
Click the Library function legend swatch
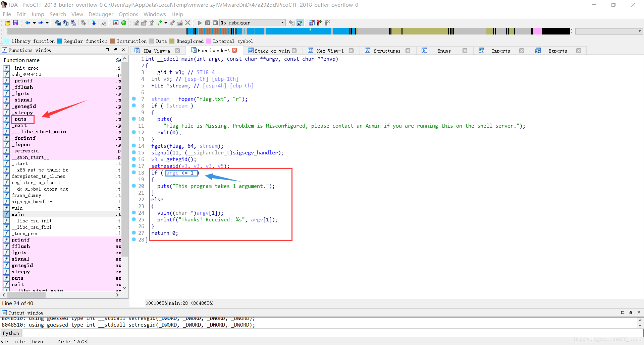click(7, 41)
